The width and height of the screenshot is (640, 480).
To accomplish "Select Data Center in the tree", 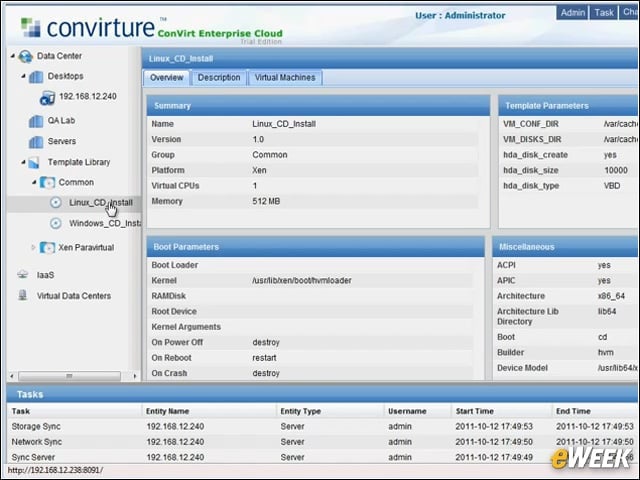I will coord(59,56).
